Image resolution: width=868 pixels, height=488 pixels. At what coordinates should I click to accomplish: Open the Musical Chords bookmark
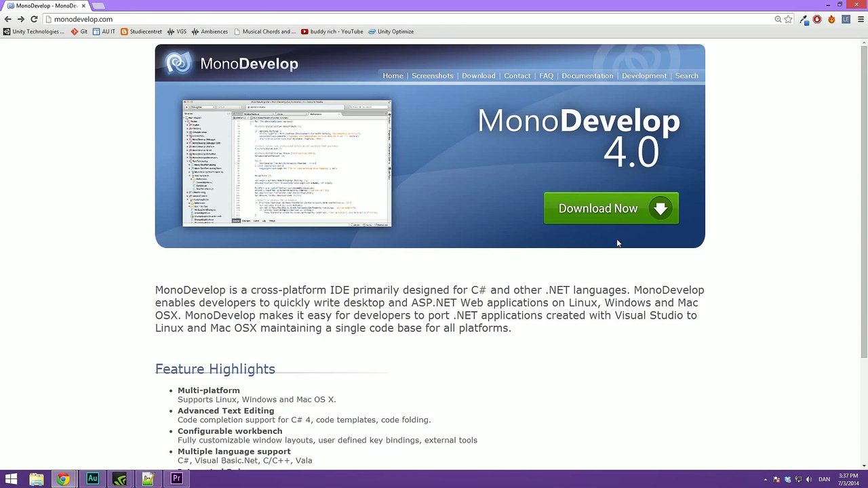tap(264, 32)
